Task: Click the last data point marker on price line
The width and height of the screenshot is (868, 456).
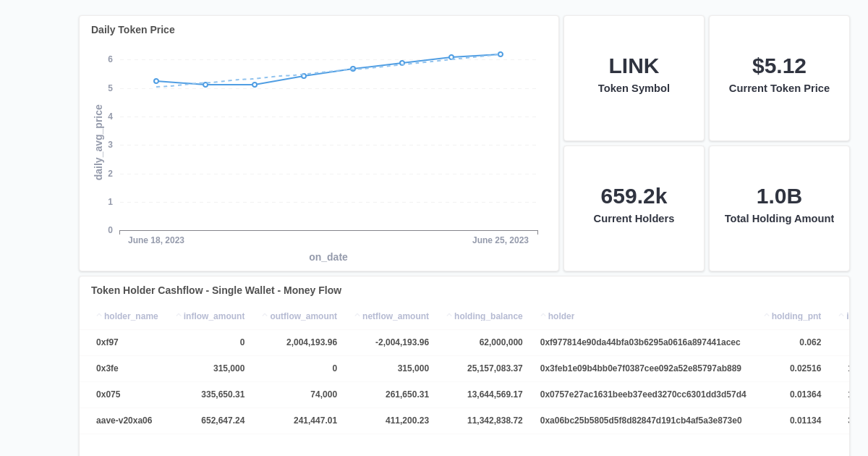Action: click(x=500, y=54)
